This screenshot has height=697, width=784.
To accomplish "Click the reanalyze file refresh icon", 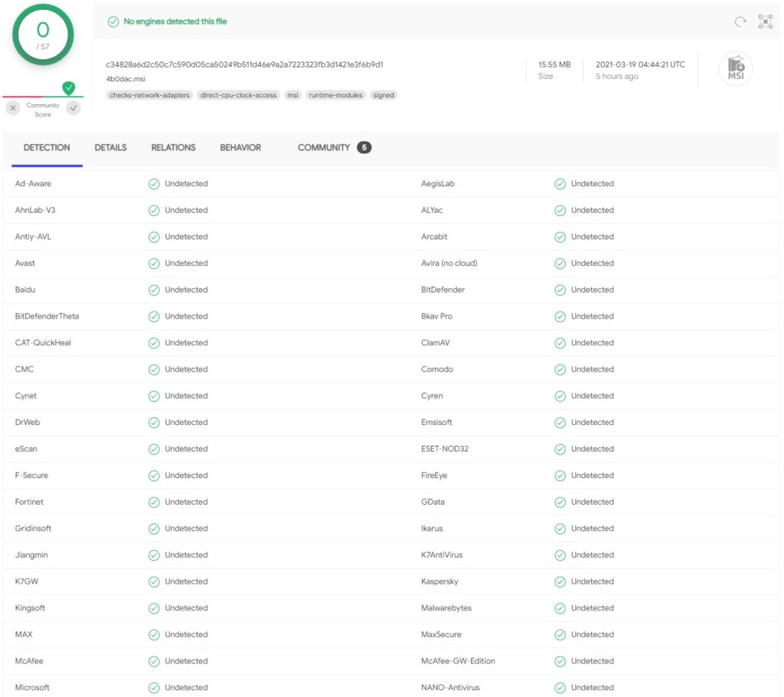I will pyautogui.click(x=740, y=21).
